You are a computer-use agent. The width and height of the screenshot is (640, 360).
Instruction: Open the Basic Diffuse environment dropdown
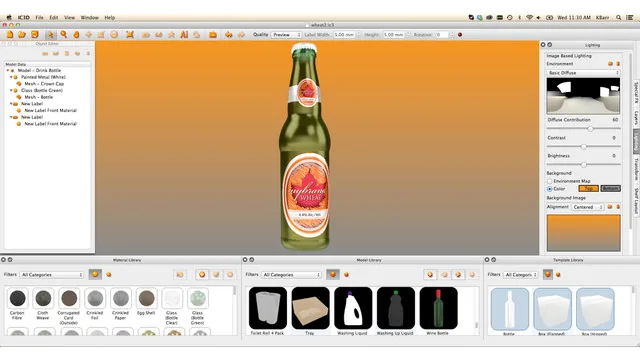coord(583,73)
